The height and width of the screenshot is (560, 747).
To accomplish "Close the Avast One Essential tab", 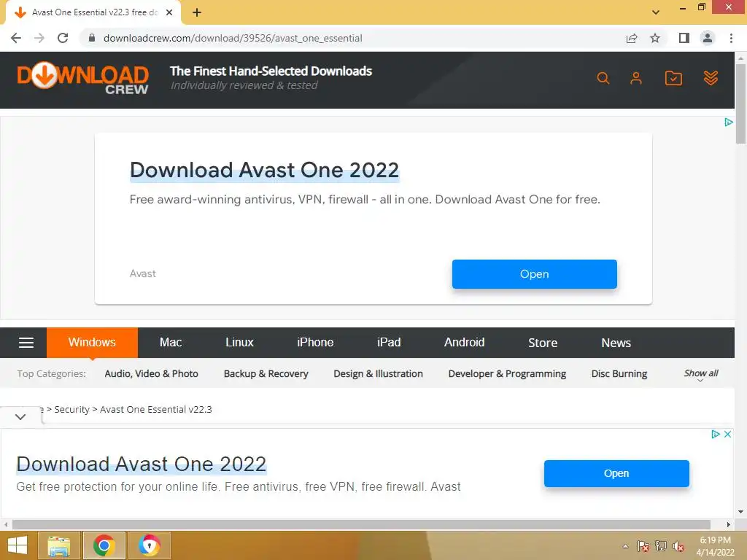I will tap(169, 12).
